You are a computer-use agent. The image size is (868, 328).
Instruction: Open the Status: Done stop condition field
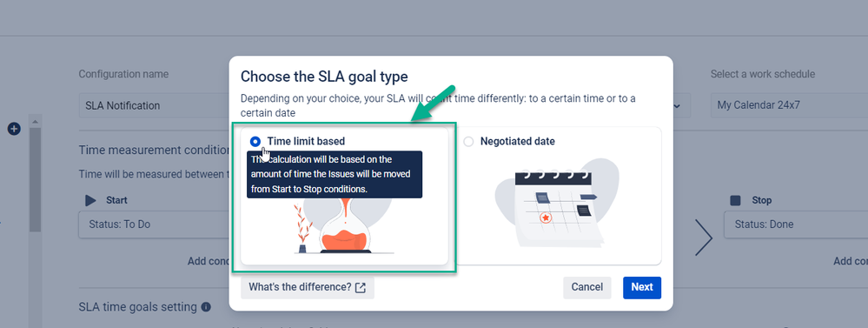click(x=796, y=224)
